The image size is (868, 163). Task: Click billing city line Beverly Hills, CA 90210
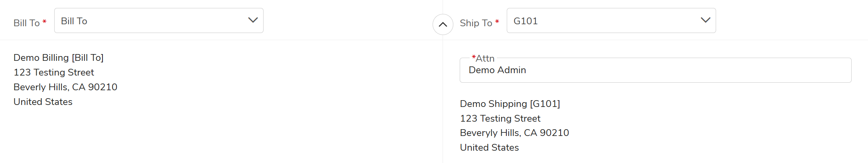[65, 87]
